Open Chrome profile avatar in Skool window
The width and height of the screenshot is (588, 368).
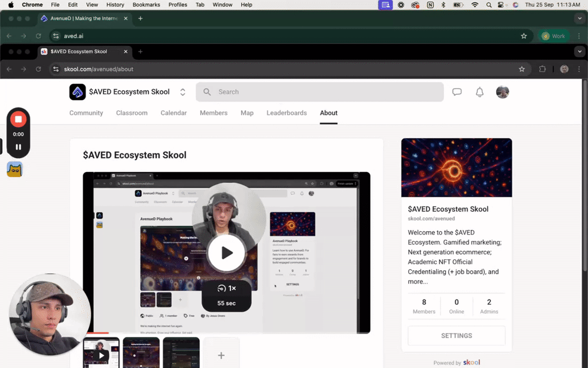click(x=564, y=69)
